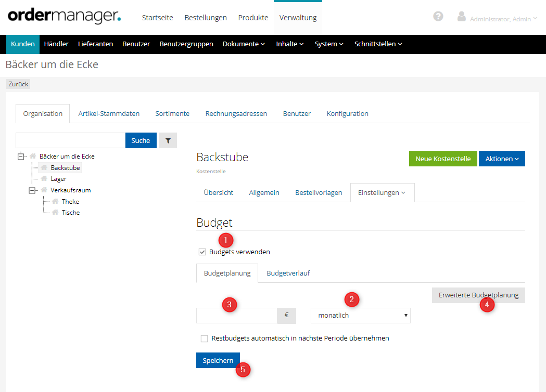Image resolution: width=546 pixels, height=392 pixels.
Task: Click the Speichern button
Action: pyautogui.click(x=218, y=360)
